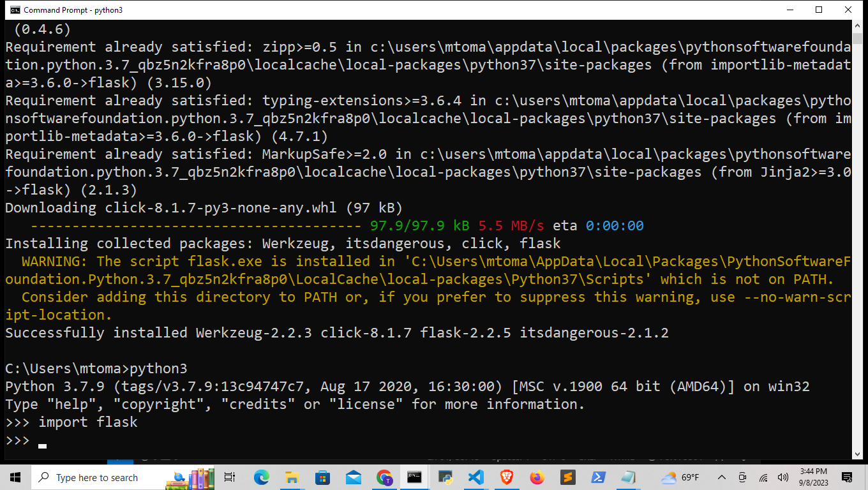
Task: Open the 69°F weather widget
Action: 680,477
